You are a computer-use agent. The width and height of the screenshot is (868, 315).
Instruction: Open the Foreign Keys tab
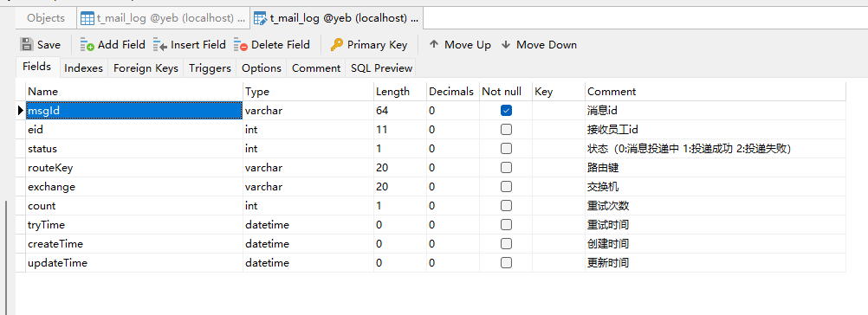146,68
